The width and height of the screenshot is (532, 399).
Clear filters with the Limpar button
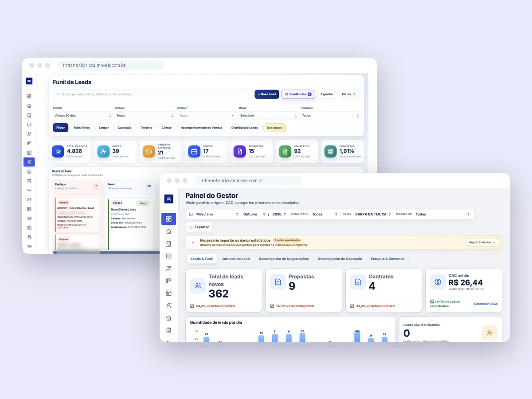pyautogui.click(x=104, y=128)
